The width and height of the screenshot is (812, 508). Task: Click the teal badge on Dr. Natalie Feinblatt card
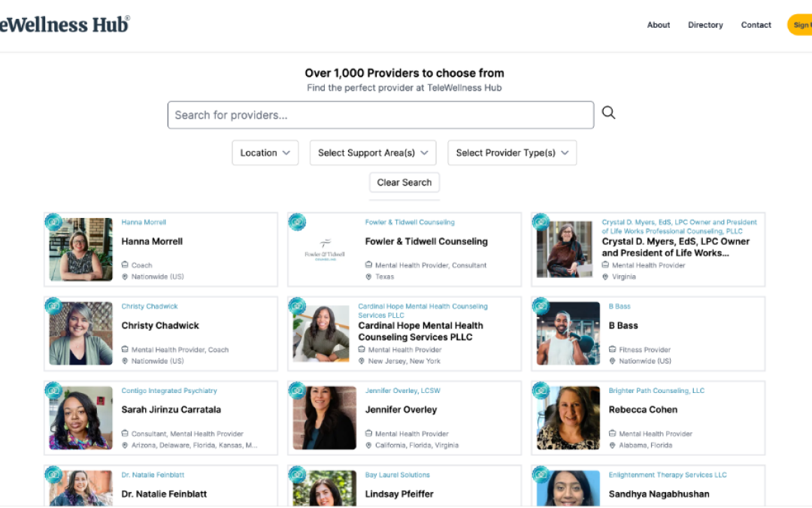pos(53,474)
